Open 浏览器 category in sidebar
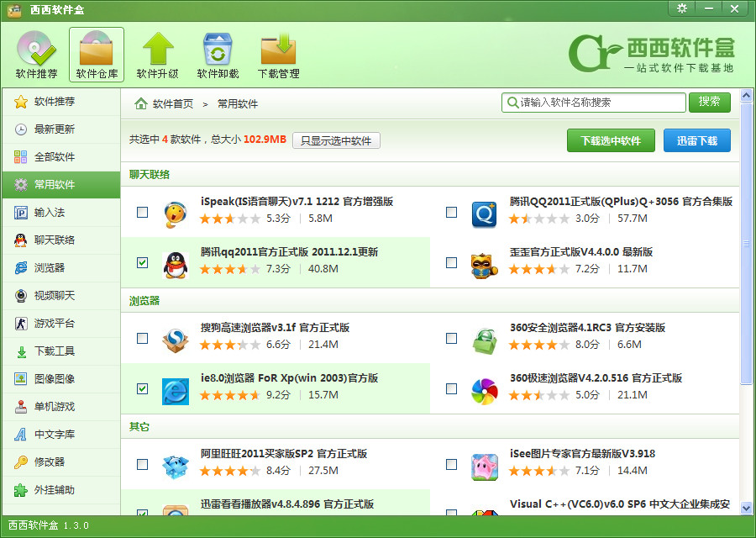 pos(61,268)
